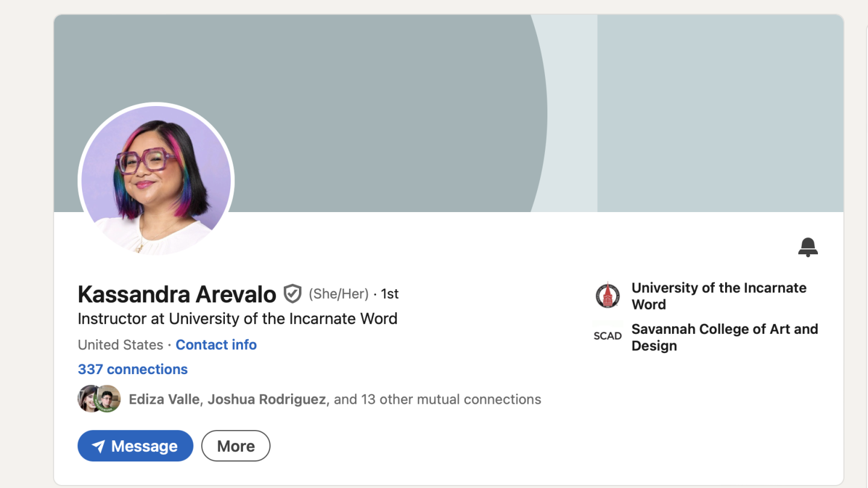Screen dimensions: 868x488
Task: Open the Contact info link
Action: pos(216,345)
